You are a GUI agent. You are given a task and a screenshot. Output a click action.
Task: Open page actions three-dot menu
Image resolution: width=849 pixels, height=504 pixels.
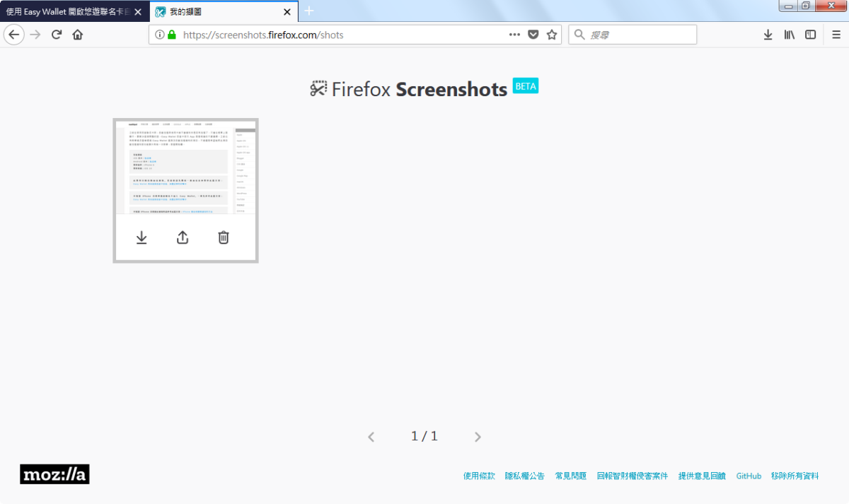(514, 35)
